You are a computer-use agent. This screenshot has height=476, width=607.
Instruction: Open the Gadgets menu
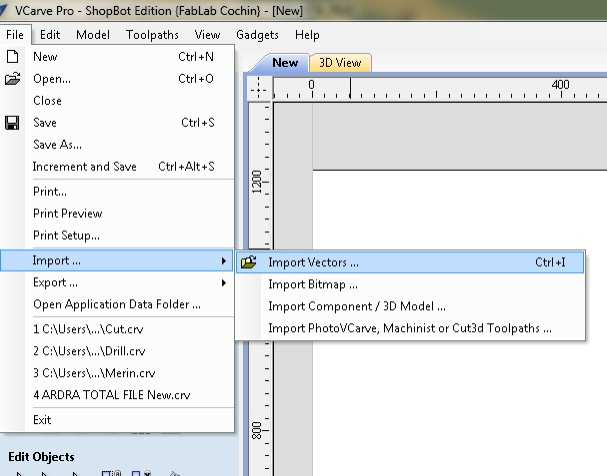coord(257,35)
